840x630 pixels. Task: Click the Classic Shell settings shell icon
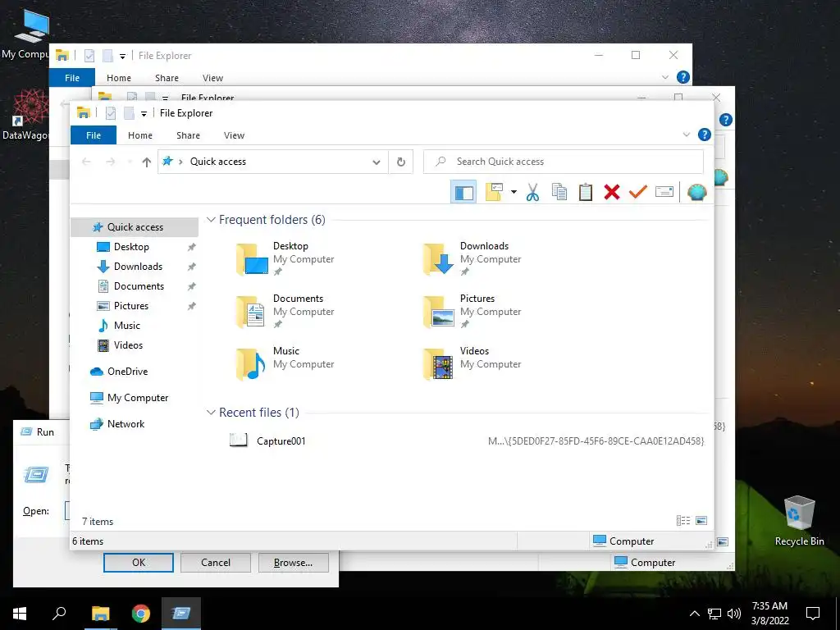(x=696, y=192)
